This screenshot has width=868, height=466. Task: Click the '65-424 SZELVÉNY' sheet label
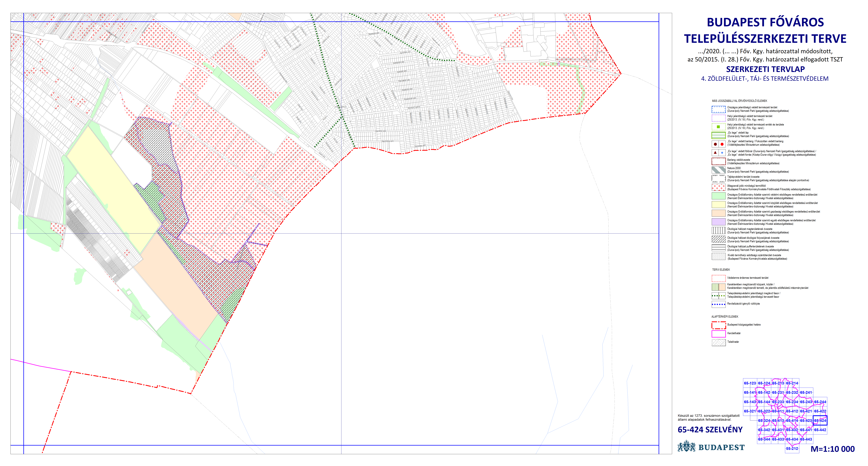tap(710, 430)
